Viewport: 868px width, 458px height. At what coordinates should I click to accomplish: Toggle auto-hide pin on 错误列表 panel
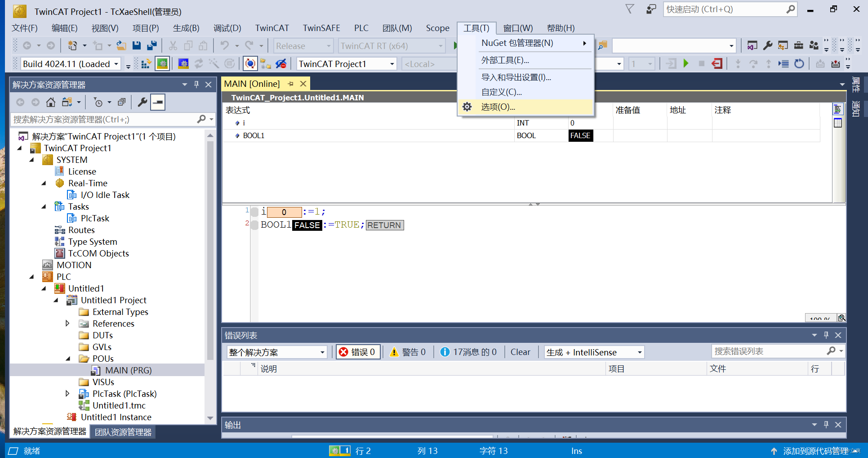click(x=826, y=335)
